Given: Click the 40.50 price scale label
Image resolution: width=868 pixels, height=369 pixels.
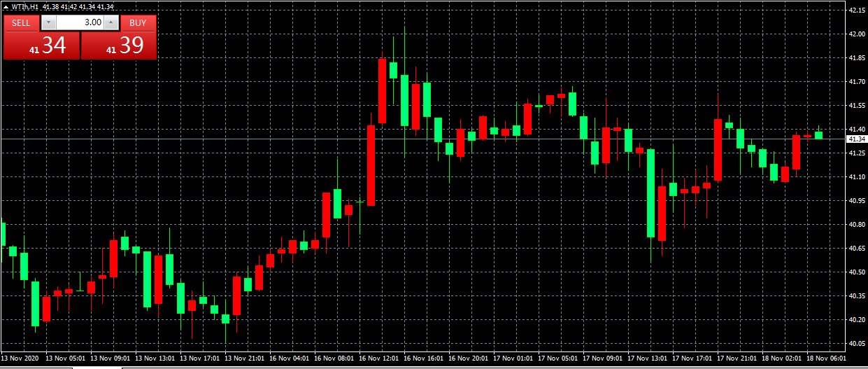Looking at the screenshot, I should [857, 272].
